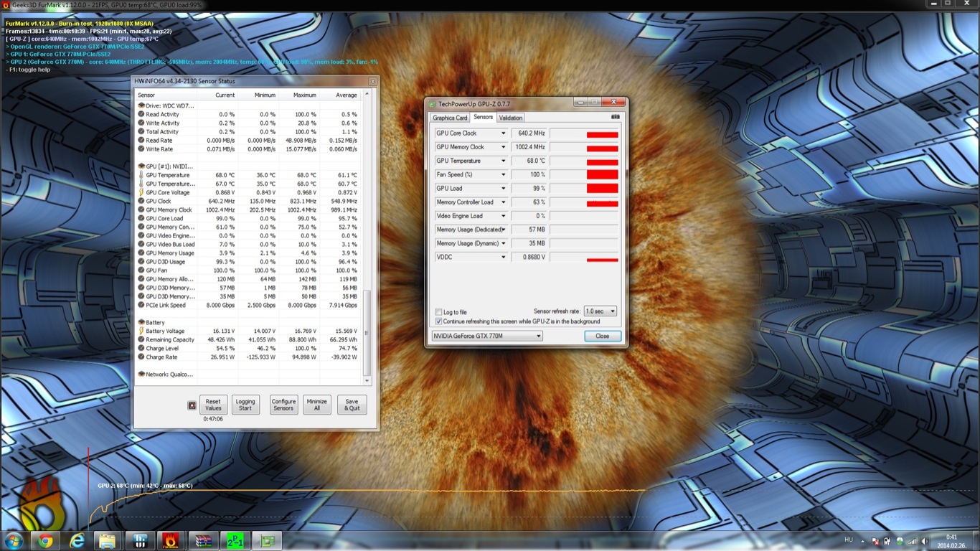Image resolution: width=980 pixels, height=551 pixels.
Task: Open the Sensor refresh rate dropdown
Action: click(600, 311)
